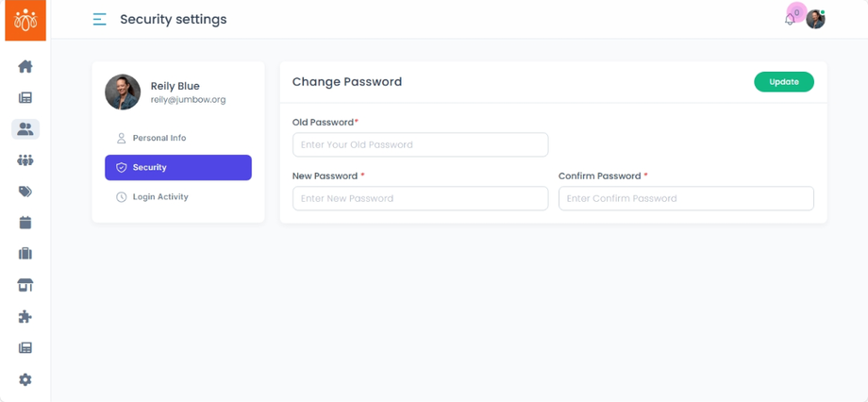
Task: Click the briefcase icon in sidebar
Action: click(x=25, y=254)
